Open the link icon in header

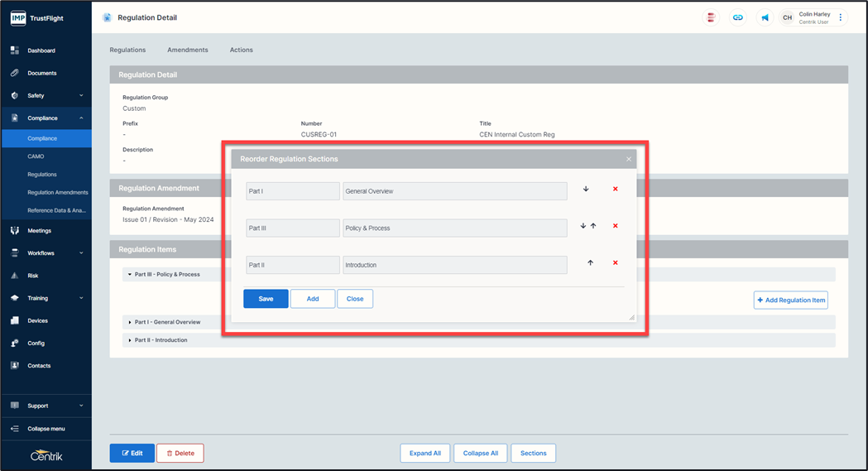pos(737,17)
